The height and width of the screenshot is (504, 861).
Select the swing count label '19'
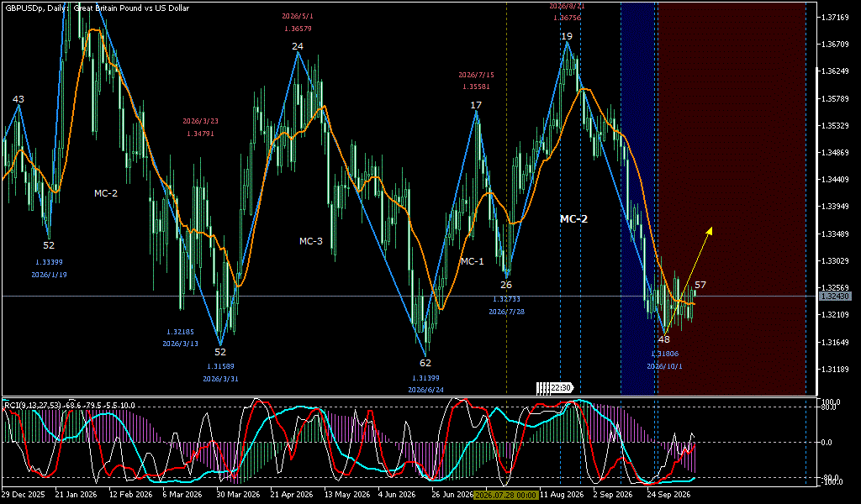[x=567, y=36]
